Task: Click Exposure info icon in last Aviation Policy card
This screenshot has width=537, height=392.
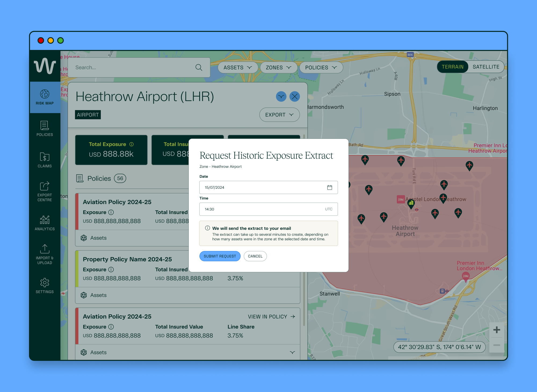Action: click(111, 326)
